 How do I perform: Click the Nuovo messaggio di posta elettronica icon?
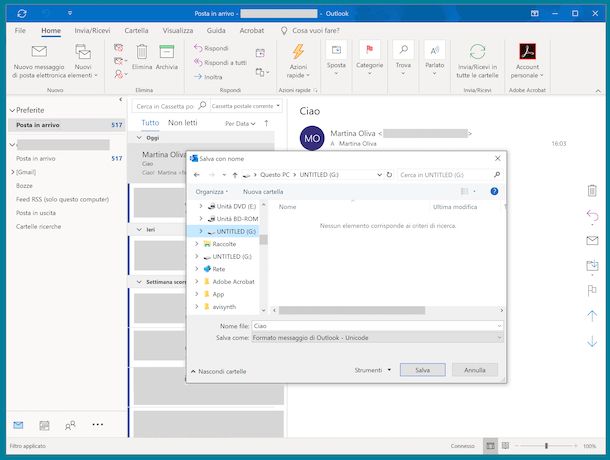[x=39, y=51]
